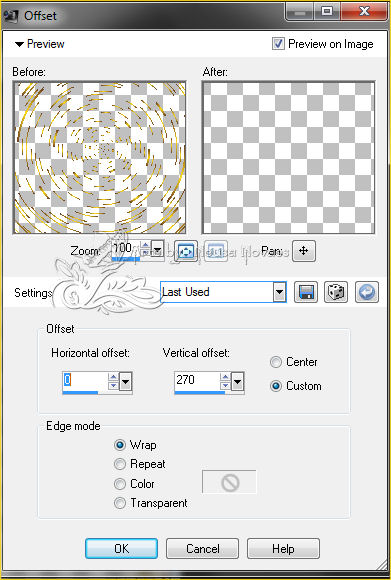Toggle the Preview on Image checkbox

(x=278, y=44)
